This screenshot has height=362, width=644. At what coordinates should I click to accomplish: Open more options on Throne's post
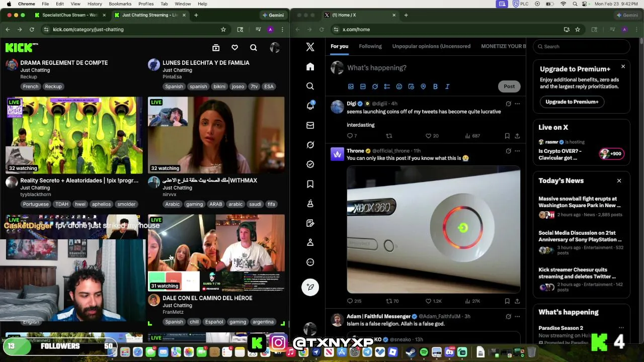(517, 151)
